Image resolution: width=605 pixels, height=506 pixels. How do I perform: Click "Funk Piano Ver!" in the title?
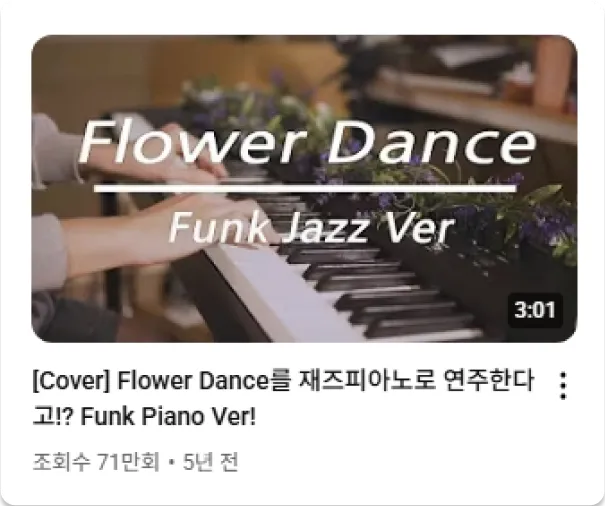[168, 417]
